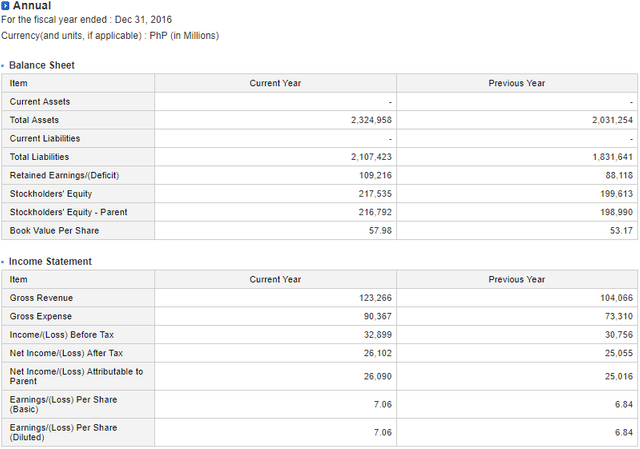This screenshot has width=640, height=449.
Task: Click the bullet icon next to Income Statement
Action: (4, 262)
